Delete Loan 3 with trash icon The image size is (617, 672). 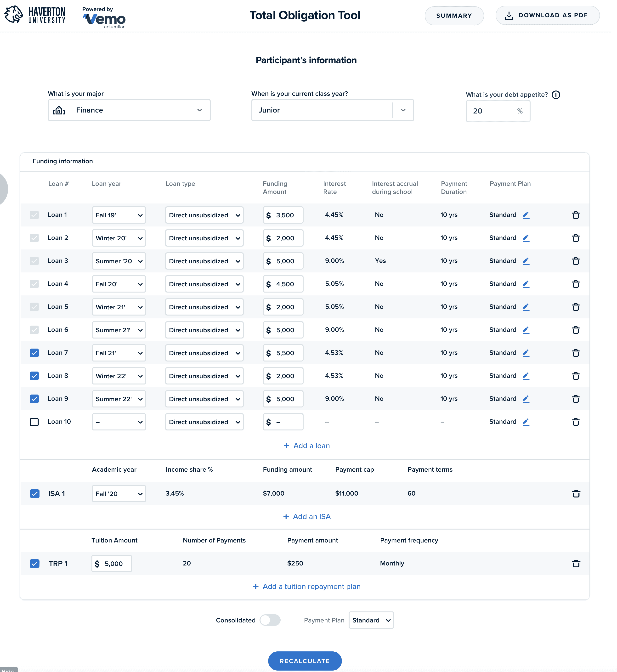click(x=581, y=263)
